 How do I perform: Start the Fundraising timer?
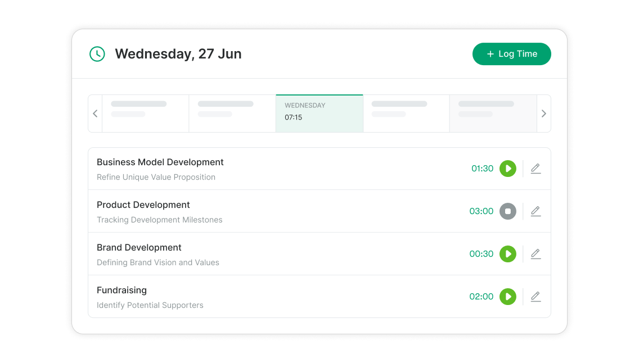(x=508, y=297)
